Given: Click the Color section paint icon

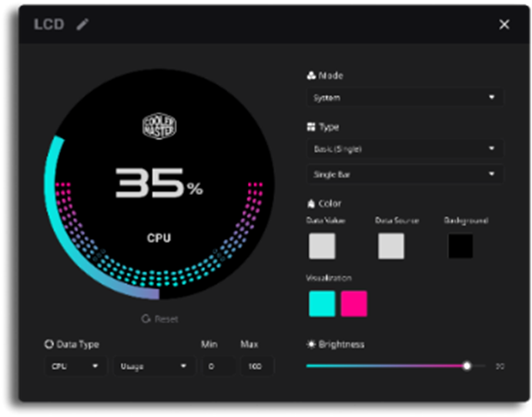Looking at the screenshot, I should pyautogui.click(x=310, y=203).
